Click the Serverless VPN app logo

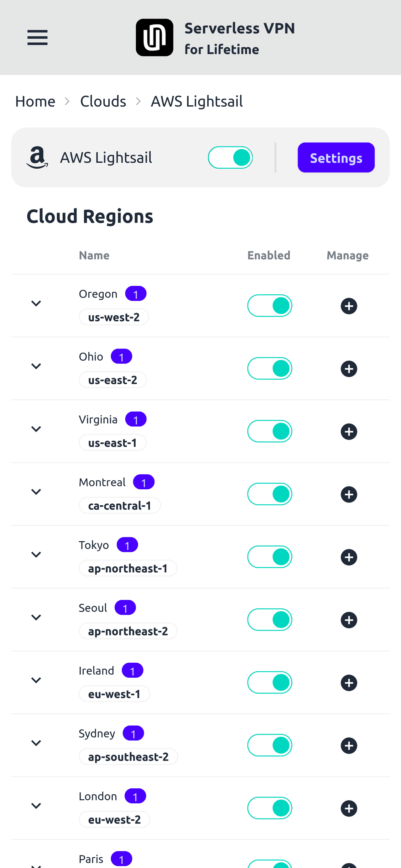[154, 37]
